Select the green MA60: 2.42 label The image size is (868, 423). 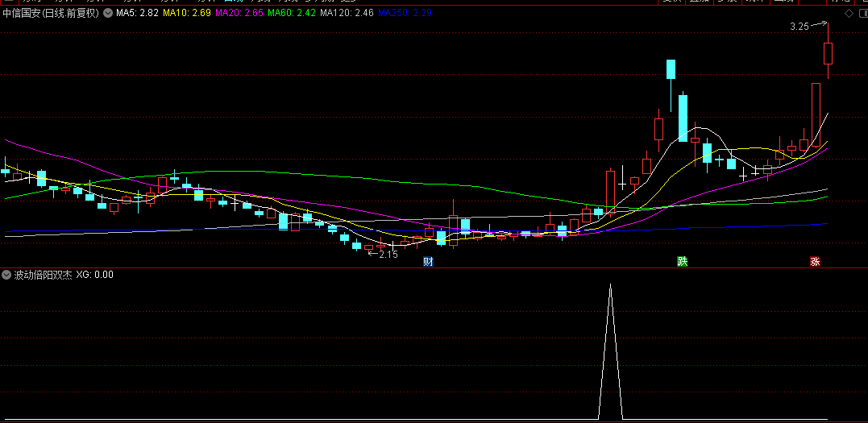point(291,13)
